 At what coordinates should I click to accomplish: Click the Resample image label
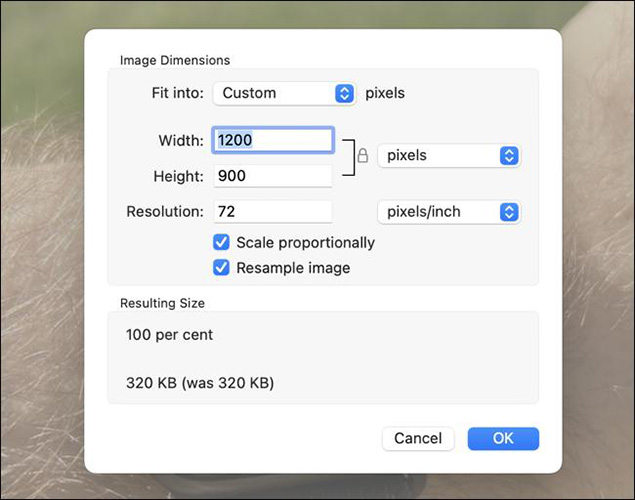[x=293, y=268]
